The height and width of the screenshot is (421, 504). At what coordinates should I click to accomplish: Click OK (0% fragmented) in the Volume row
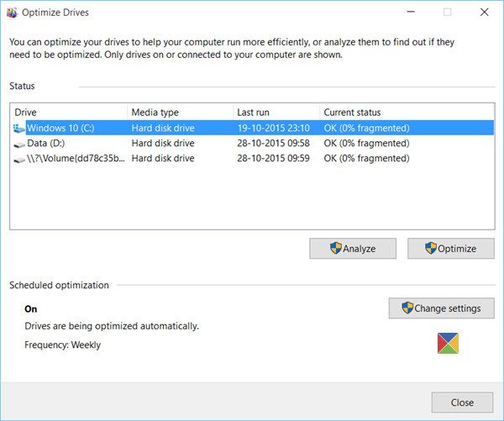[367, 158]
